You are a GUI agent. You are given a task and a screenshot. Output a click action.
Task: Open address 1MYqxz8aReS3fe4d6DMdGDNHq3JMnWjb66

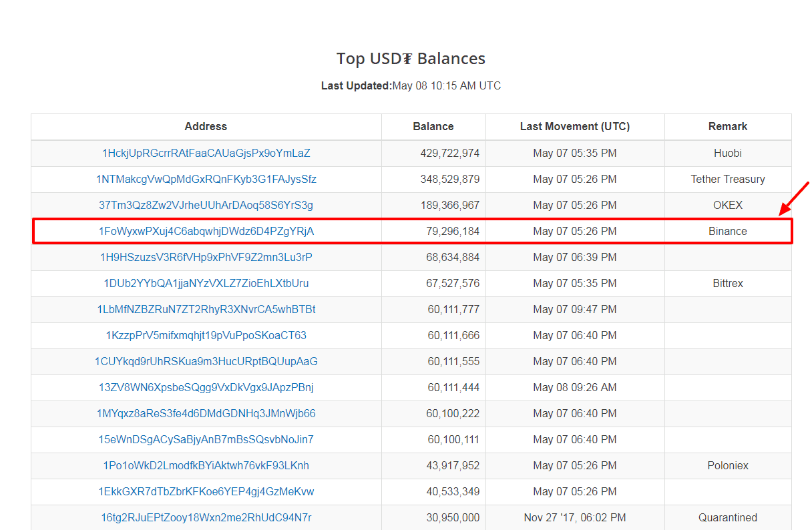coord(206,414)
